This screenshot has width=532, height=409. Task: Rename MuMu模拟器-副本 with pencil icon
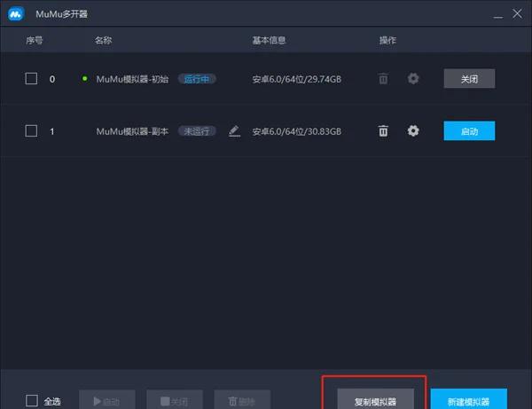[234, 131]
